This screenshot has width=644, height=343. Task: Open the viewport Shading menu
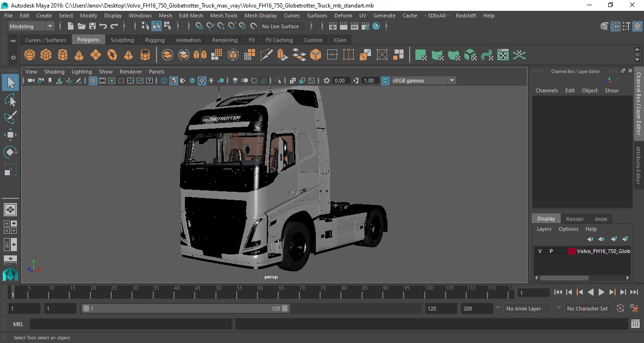[x=54, y=72]
